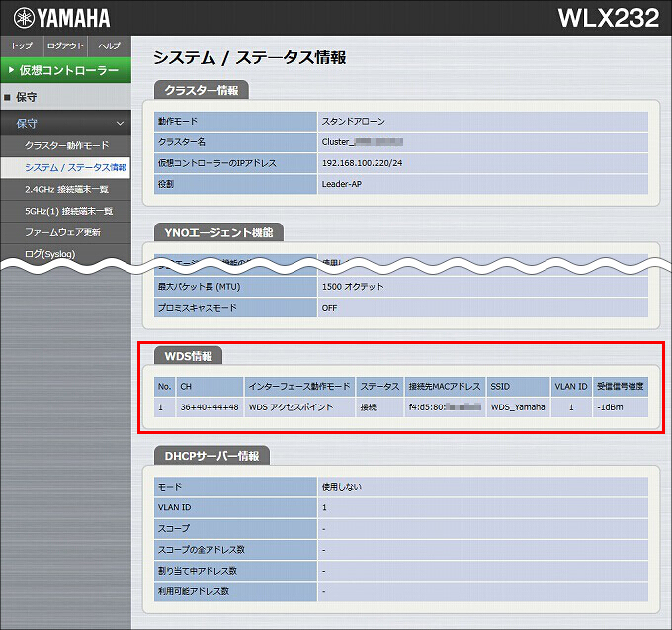Select the Leader-AP role value

pyautogui.click(x=482, y=184)
